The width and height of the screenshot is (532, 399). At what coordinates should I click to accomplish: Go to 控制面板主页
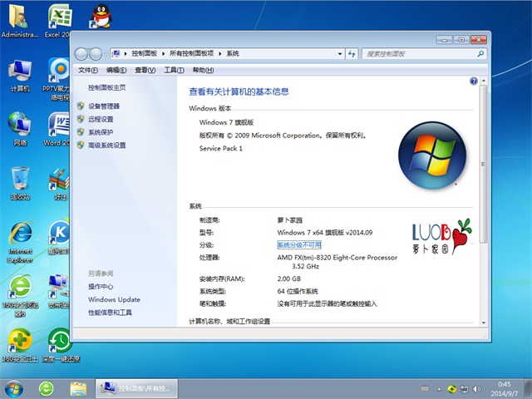click(107, 87)
